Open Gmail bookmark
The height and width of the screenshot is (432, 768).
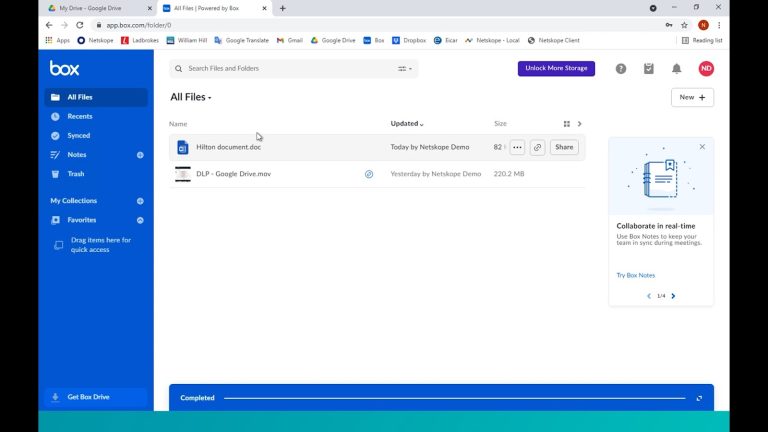289,40
